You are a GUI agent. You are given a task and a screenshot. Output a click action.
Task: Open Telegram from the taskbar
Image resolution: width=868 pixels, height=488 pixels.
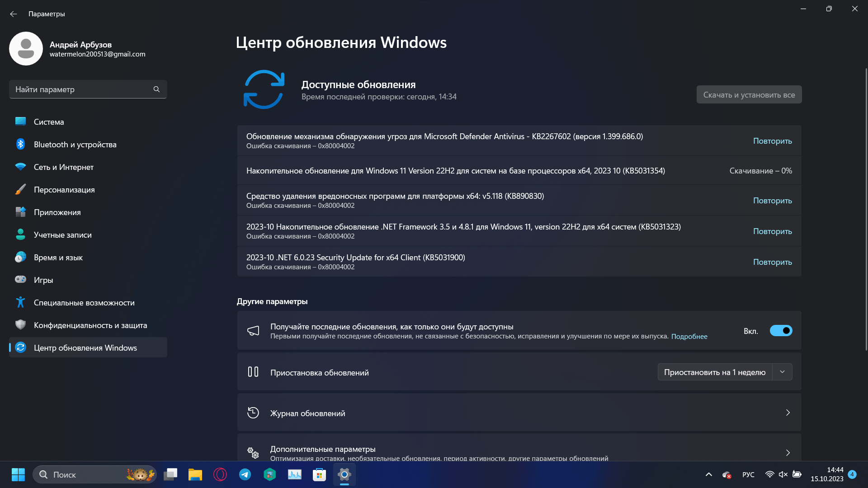(245, 474)
